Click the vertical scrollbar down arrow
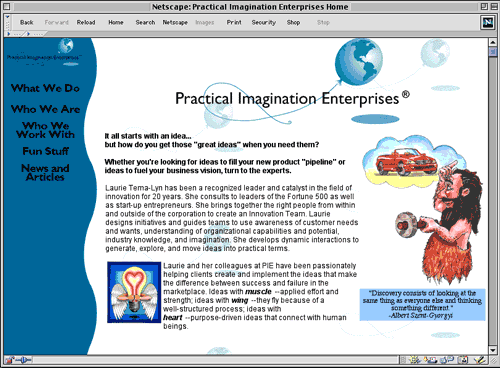 [x=493, y=350]
